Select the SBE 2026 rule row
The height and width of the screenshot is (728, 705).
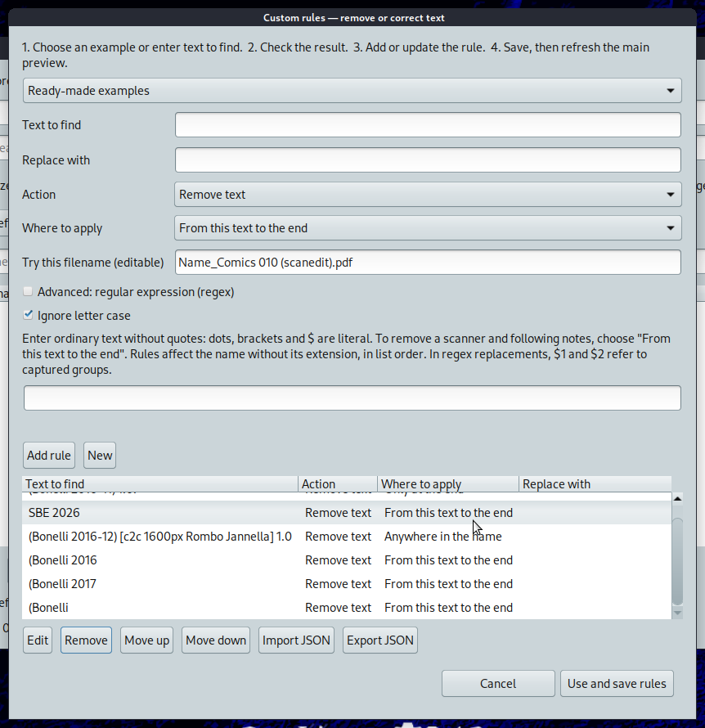coord(346,513)
